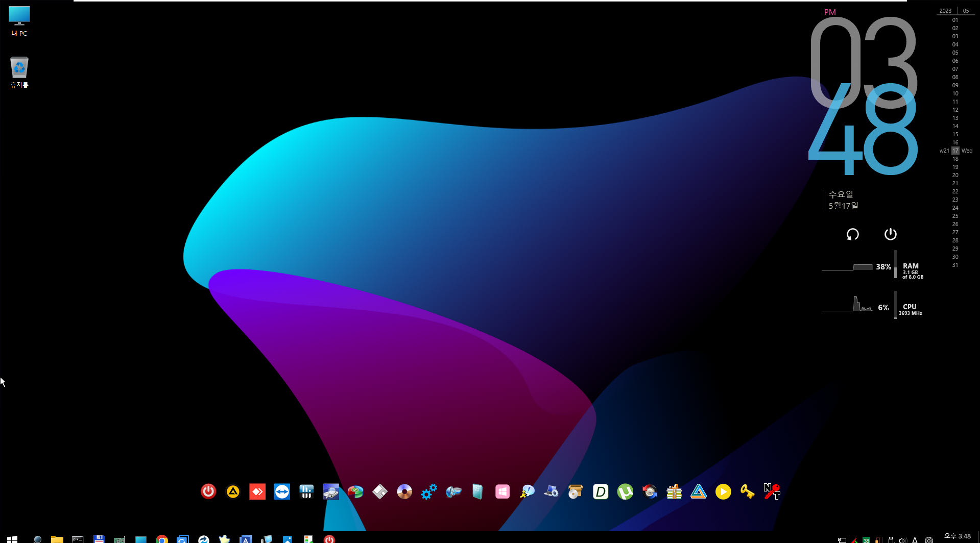Launch the WinRAR-style books dock icon
The width and height of the screenshot is (980, 543).
tap(674, 491)
